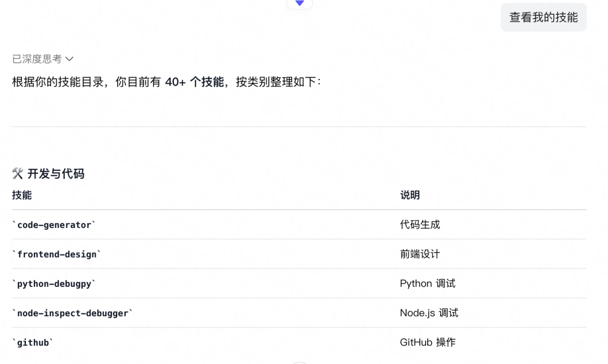Expand the 已深度思考 thinking section
The width and height of the screenshot is (608, 364).
43,59
